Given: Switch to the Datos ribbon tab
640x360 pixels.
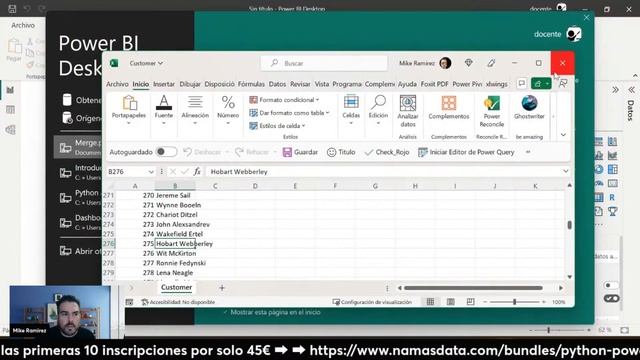Looking at the screenshot, I should click(x=277, y=84).
